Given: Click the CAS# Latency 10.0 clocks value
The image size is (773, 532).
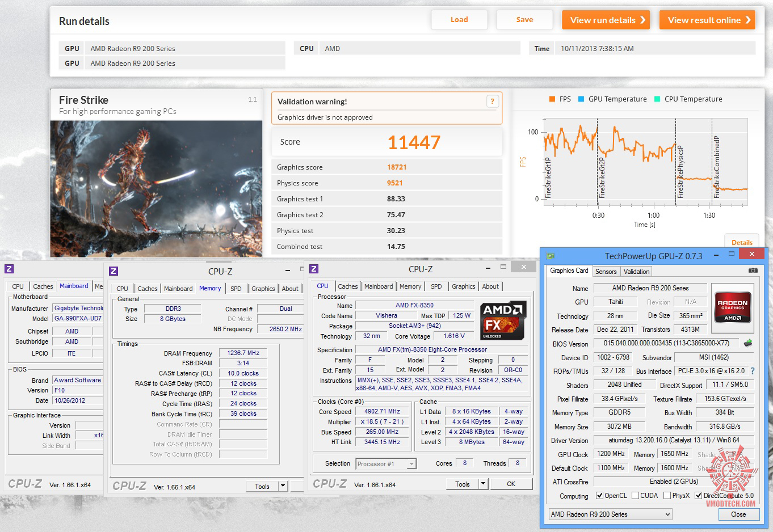Looking at the screenshot, I should [243, 373].
